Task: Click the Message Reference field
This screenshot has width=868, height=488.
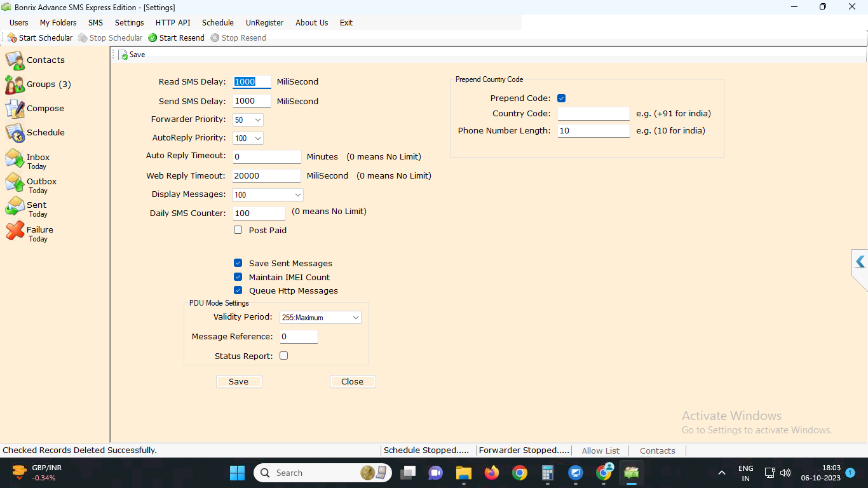Action: pyautogui.click(x=299, y=337)
